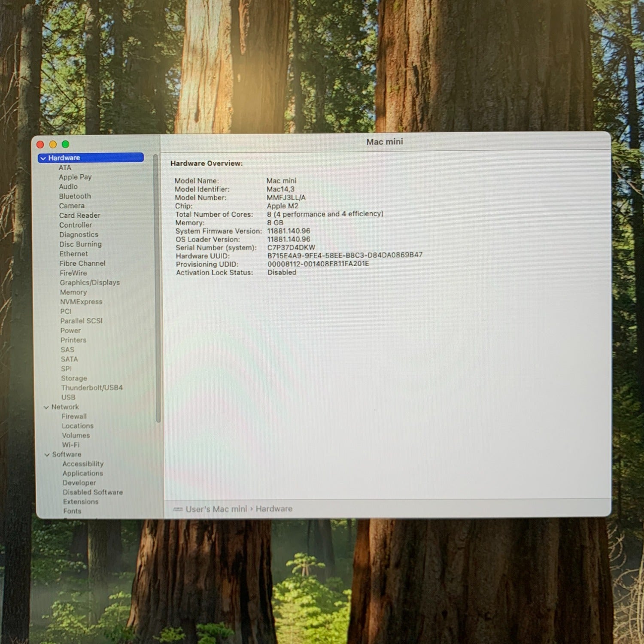Collapse the Hardware section chevron
Screen dimensions: 644x644
coord(43,158)
